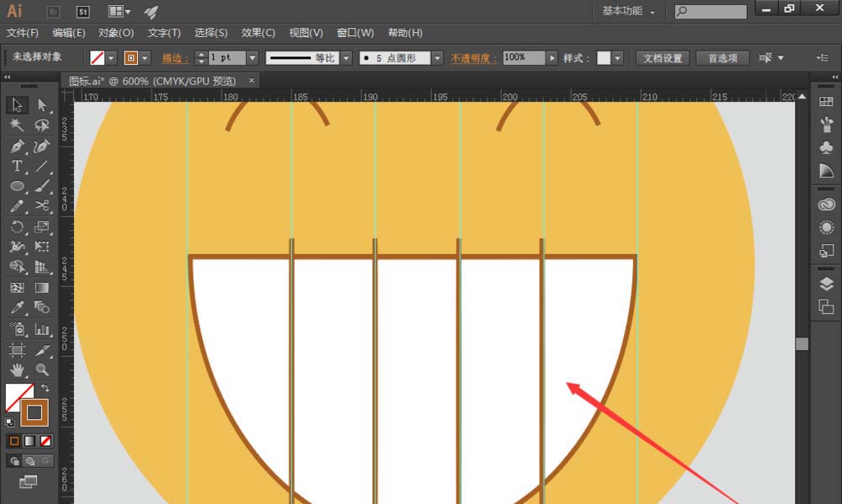Select the Pencil tool
This screenshot has height=504, width=842.
[x=17, y=206]
